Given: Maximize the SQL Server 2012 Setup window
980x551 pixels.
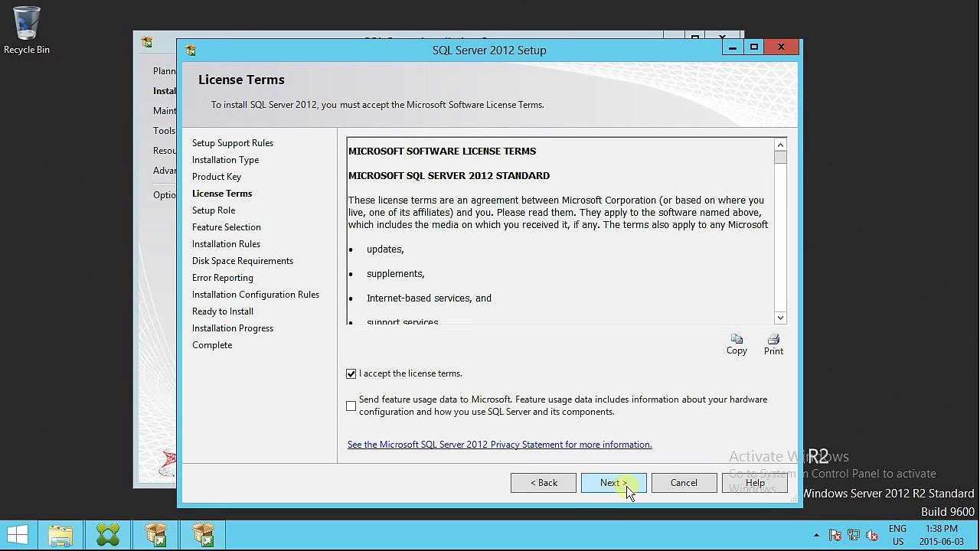Looking at the screenshot, I should click(754, 47).
